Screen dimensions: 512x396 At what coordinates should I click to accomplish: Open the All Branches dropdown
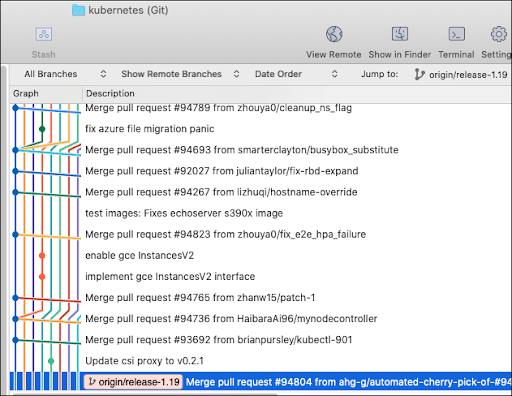tap(65, 74)
